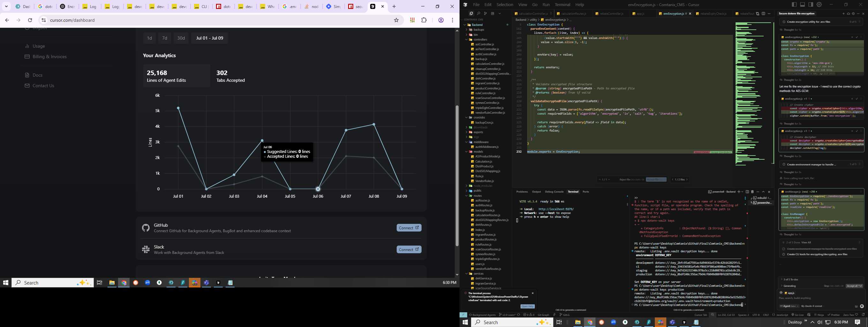Image resolution: width=868 pixels, height=327 pixels.
Task: Click View All in todo list
Action: click(x=806, y=242)
